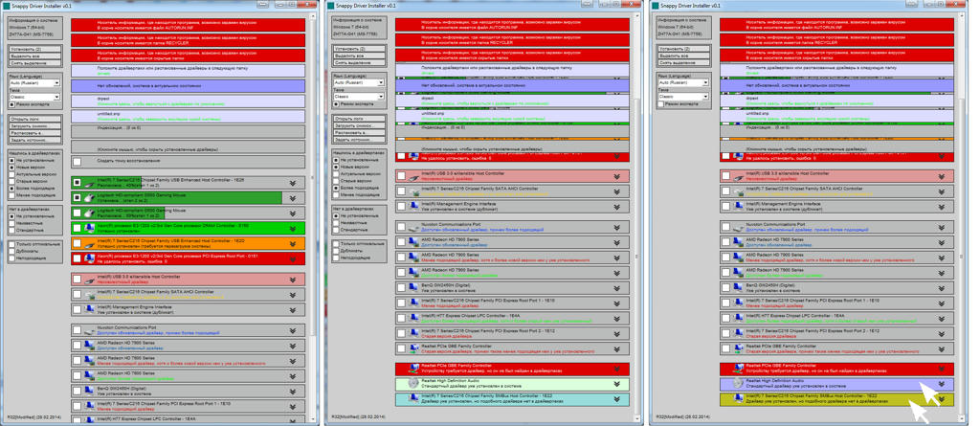Screen dimensions: 980x426
Task: Click BenQ GW2450H monitor icon in left window
Action: click(90, 392)
